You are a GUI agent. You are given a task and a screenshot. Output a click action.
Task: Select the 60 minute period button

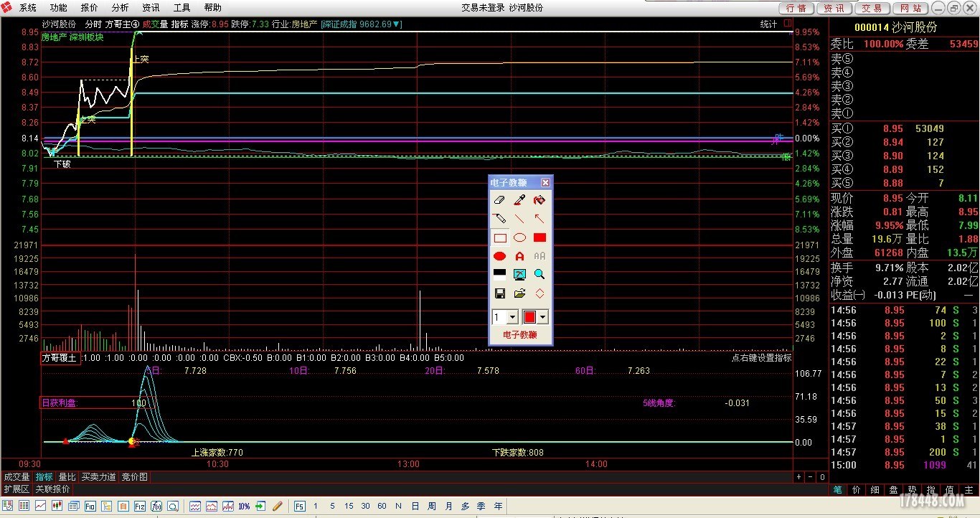(x=382, y=507)
